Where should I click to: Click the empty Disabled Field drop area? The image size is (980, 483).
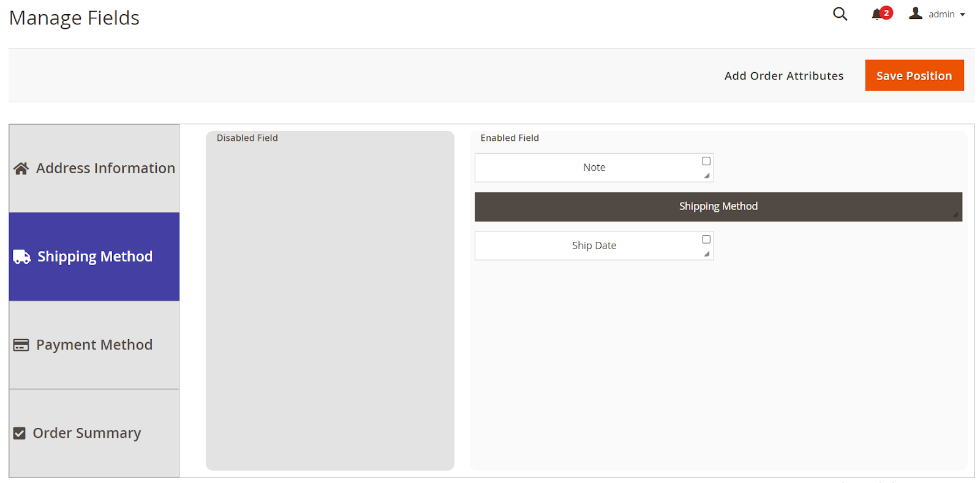coord(330,306)
